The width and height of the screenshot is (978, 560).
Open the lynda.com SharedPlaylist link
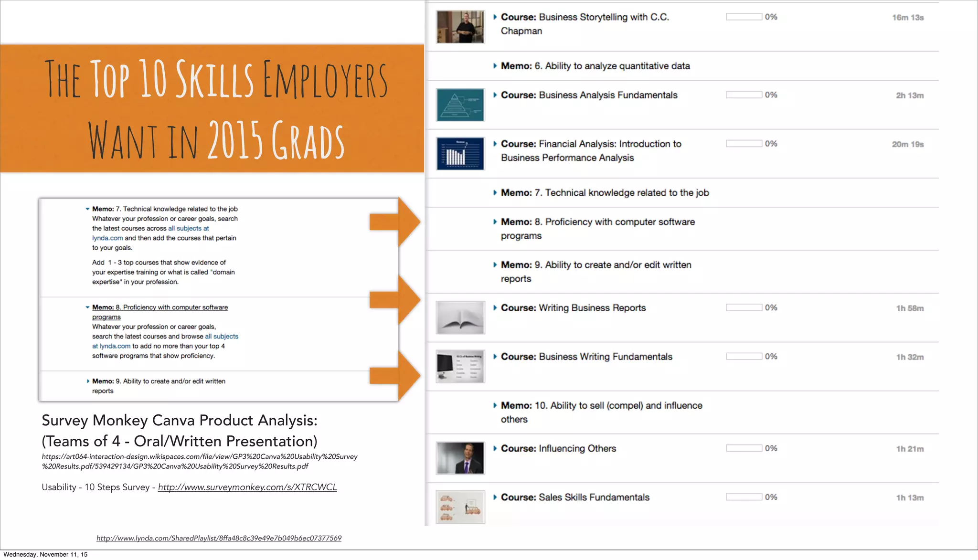pos(219,538)
